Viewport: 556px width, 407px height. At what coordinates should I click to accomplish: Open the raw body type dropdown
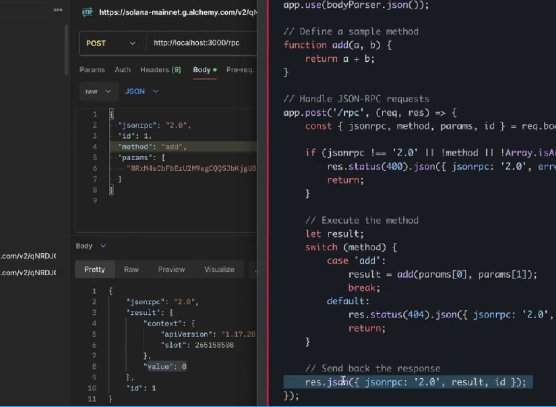pyautogui.click(x=98, y=91)
